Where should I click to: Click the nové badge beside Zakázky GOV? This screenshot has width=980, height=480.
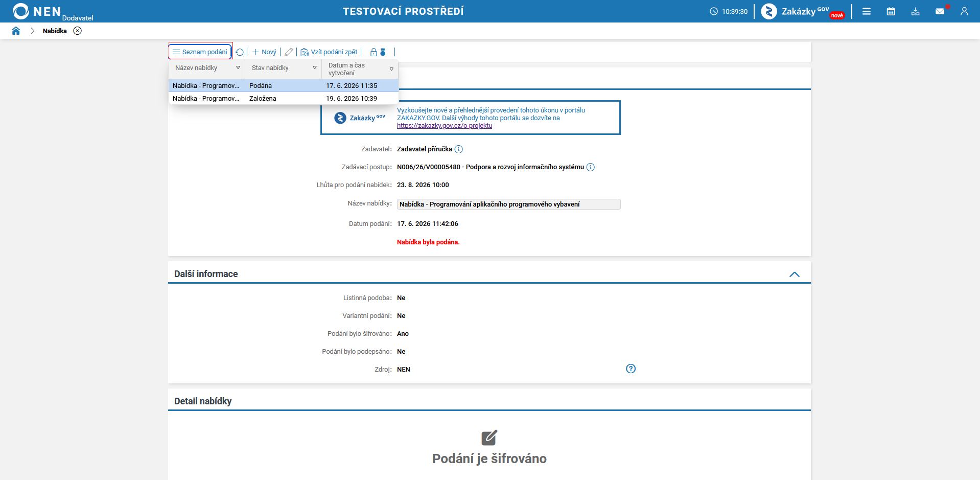click(837, 15)
